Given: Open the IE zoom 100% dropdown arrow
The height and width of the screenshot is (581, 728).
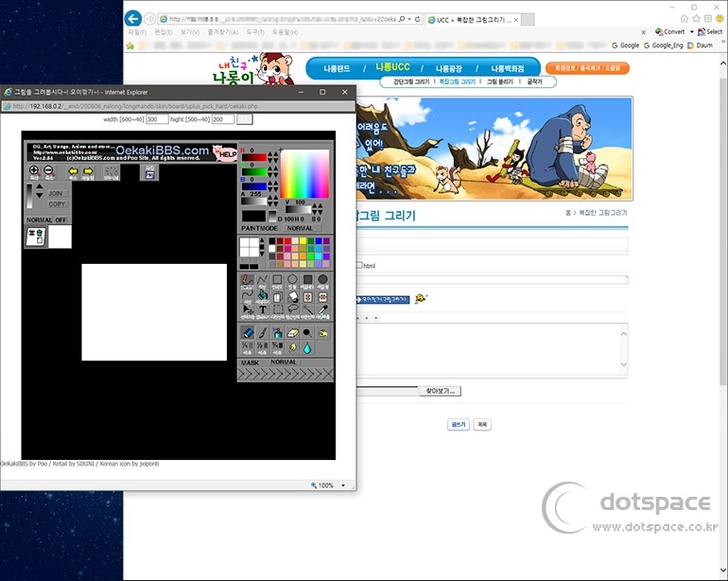Looking at the screenshot, I should coord(343,485).
